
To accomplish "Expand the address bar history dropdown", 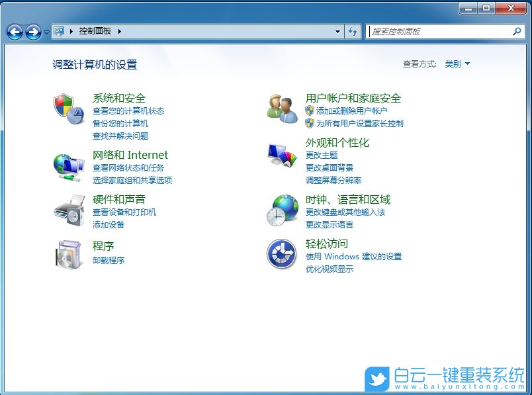I will (x=337, y=31).
